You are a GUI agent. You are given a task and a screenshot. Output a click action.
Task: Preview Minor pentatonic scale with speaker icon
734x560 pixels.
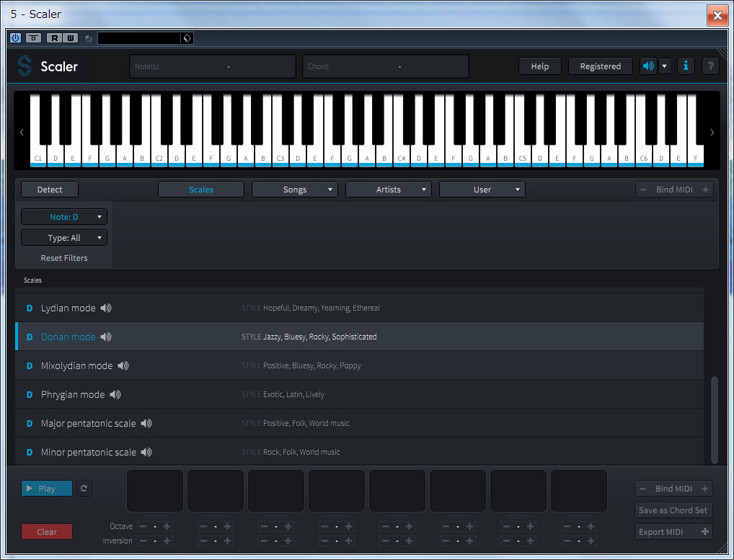point(146,452)
